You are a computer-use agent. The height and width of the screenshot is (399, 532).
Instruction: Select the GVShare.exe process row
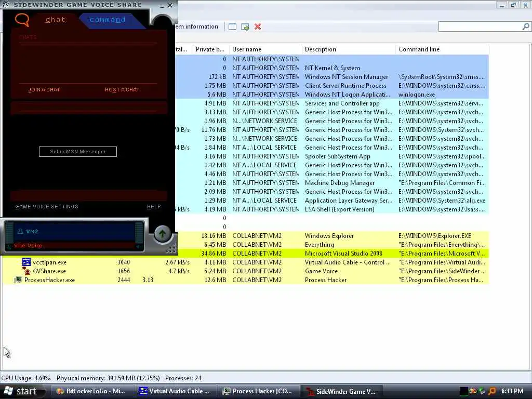tap(246, 271)
